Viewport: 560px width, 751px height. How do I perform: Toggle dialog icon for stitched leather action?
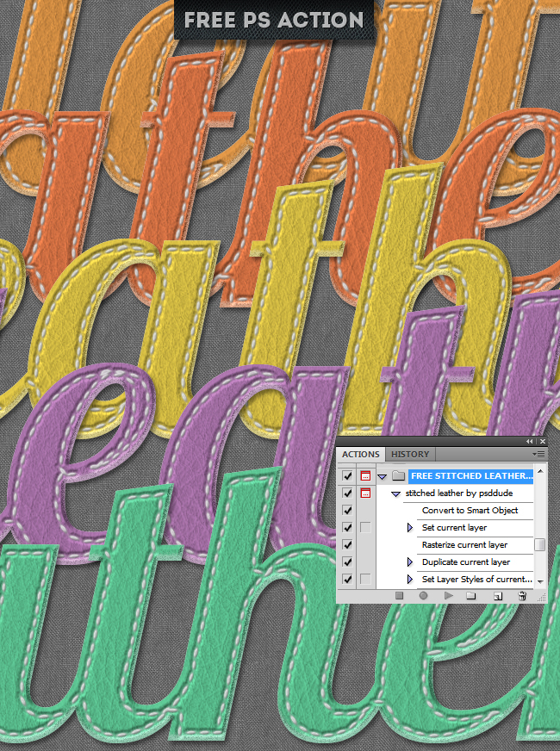pos(365,493)
